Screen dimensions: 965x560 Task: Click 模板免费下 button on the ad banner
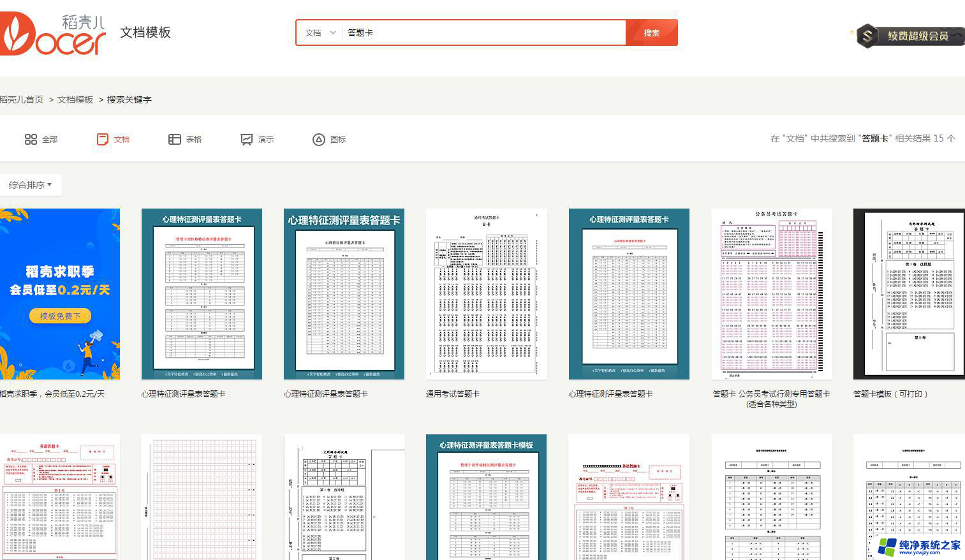point(60,316)
